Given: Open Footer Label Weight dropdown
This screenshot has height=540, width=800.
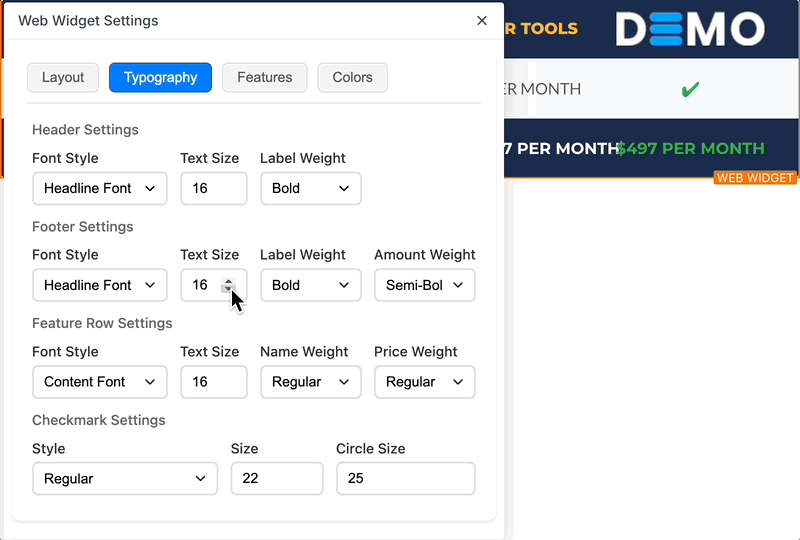Looking at the screenshot, I should (311, 285).
